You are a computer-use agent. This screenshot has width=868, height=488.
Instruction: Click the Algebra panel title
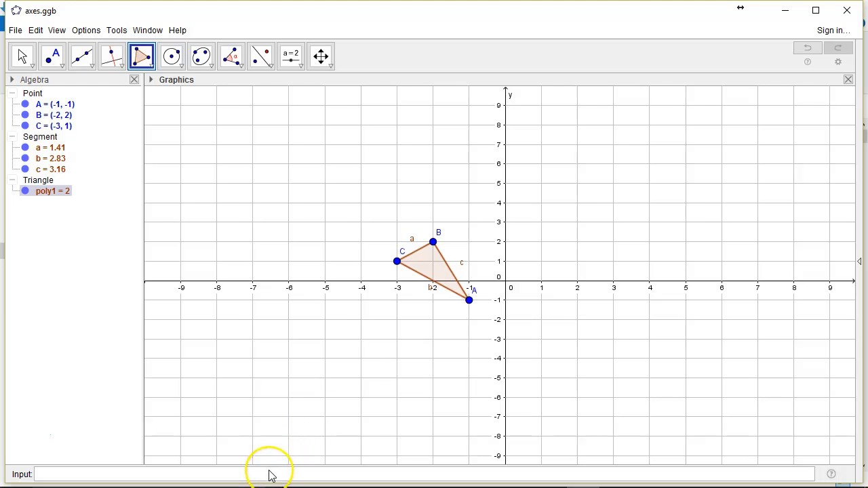[x=35, y=80]
